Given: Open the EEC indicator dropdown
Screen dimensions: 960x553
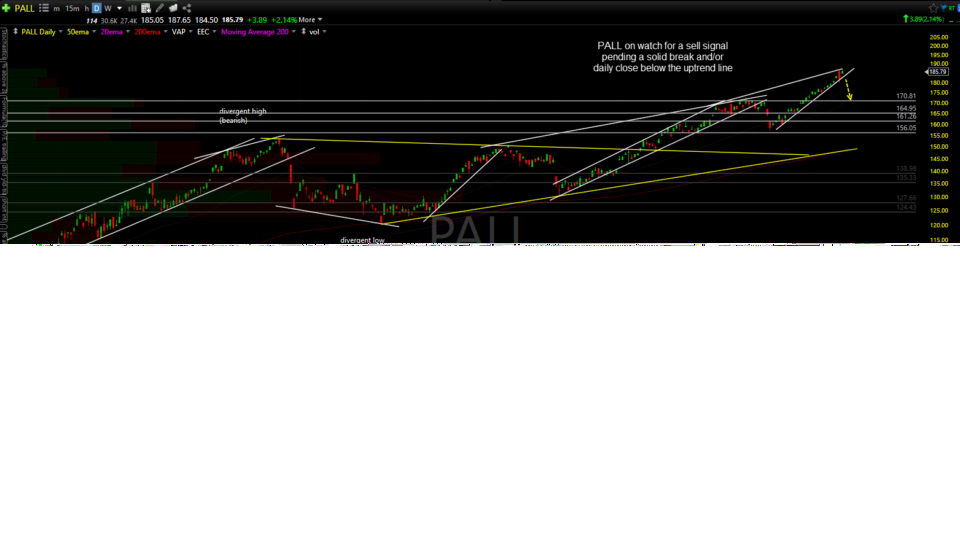Looking at the screenshot, I should (x=214, y=32).
